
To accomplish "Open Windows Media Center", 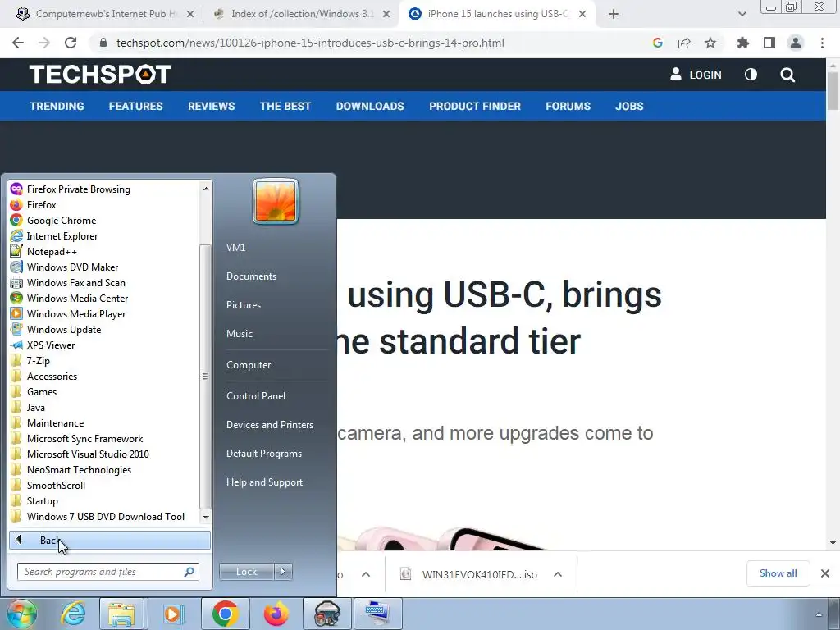I will pyautogui.click(x=77, y=298).
